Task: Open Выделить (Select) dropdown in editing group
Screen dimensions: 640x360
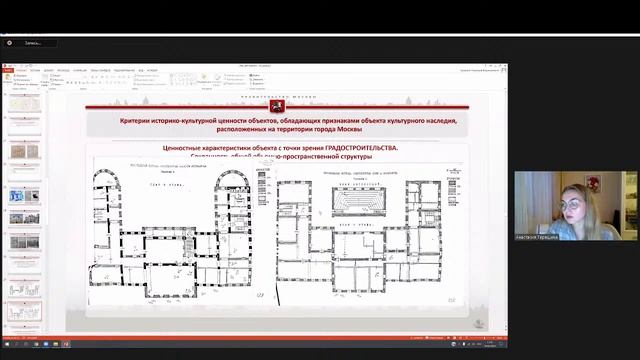Action: pyautogui.click(x=256, y=83)
